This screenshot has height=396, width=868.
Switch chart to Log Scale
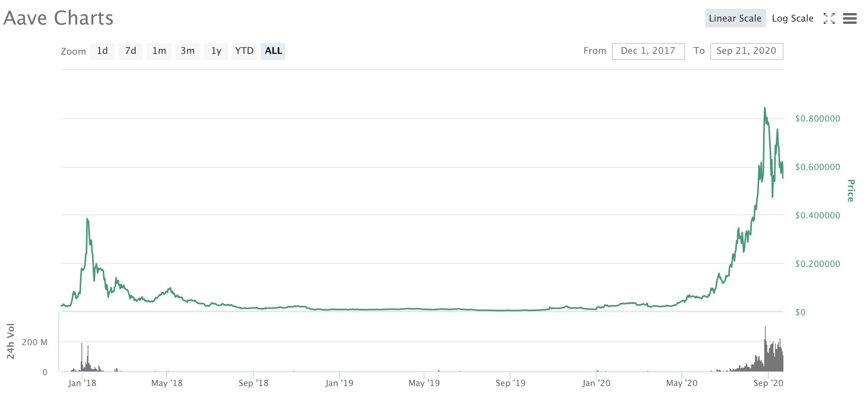[793, 18]
